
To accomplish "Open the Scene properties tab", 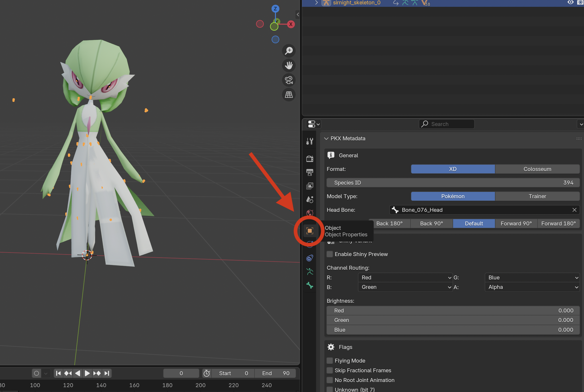I will (310, 199).
